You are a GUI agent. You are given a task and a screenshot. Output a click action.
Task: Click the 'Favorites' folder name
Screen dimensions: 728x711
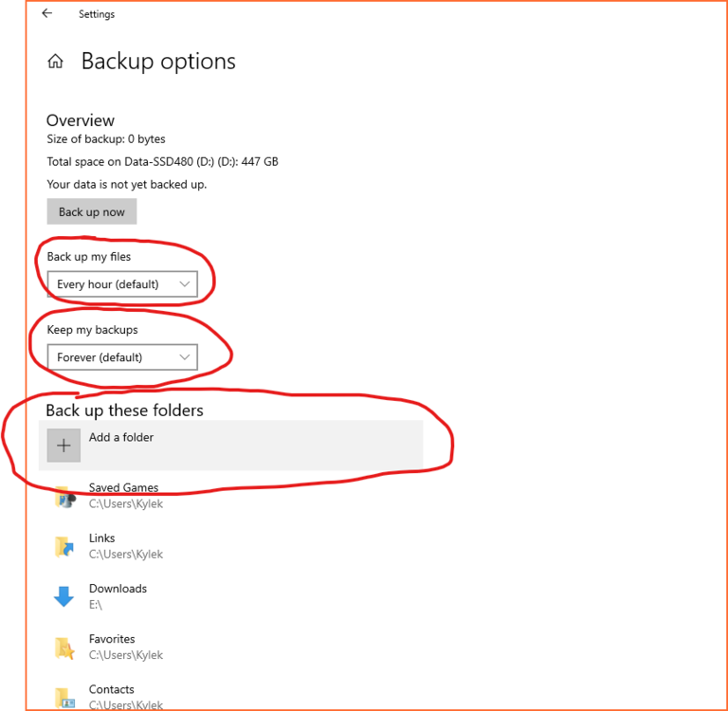(x=112, y=639)
